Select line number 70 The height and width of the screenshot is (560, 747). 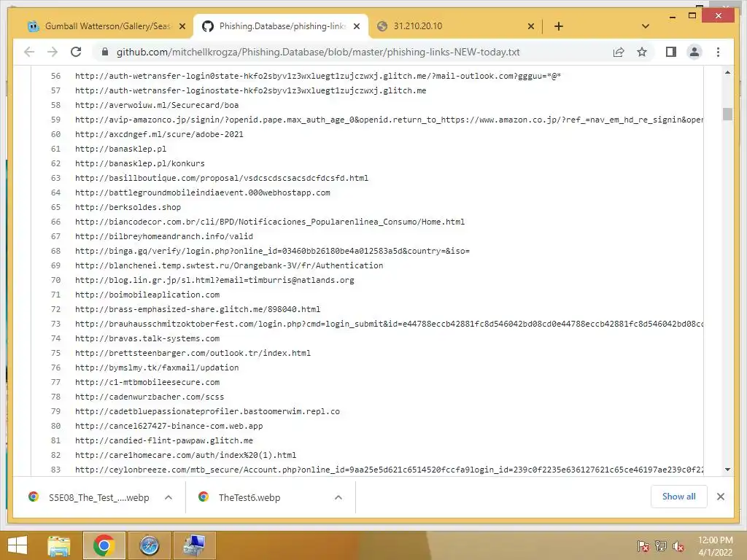pyautogui.click(x=55, y=280)
